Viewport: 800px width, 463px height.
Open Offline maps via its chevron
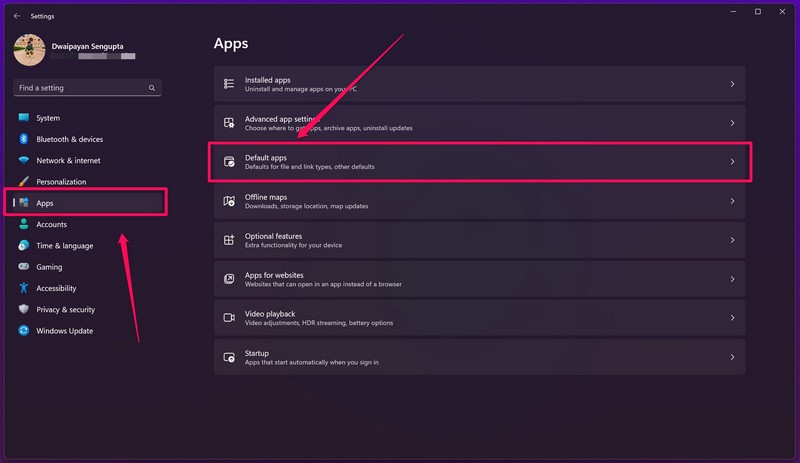point(732,201)
